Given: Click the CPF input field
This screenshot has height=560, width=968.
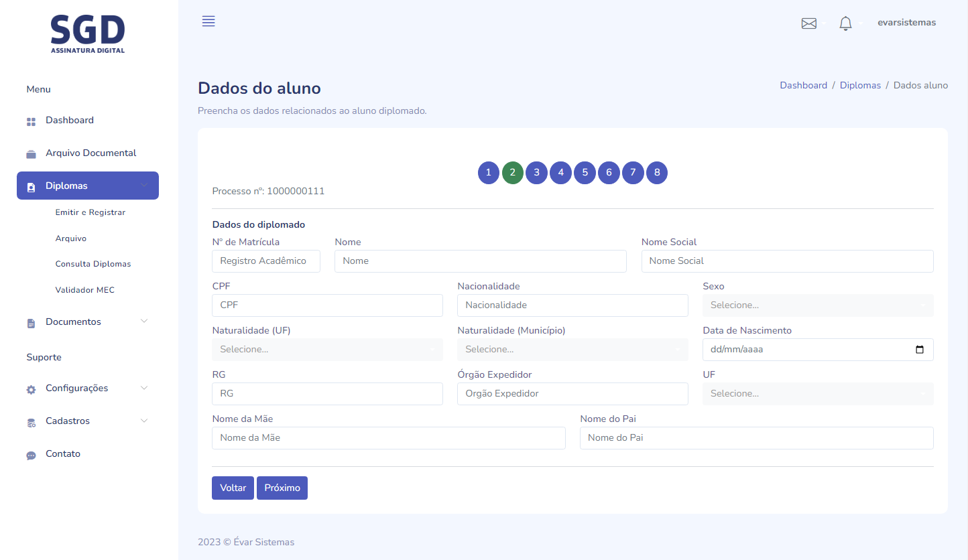Looking at the screenshot, I should [x=327, y=305].
